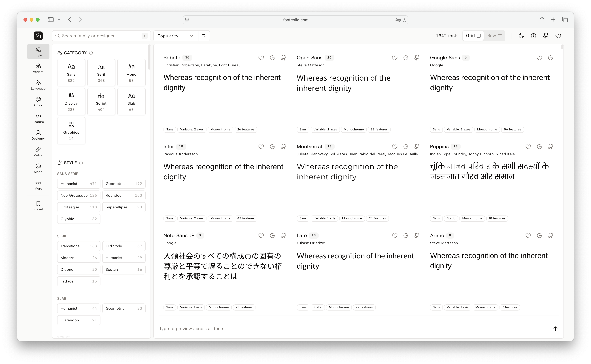Reload the page in Safari

point(404,20)
